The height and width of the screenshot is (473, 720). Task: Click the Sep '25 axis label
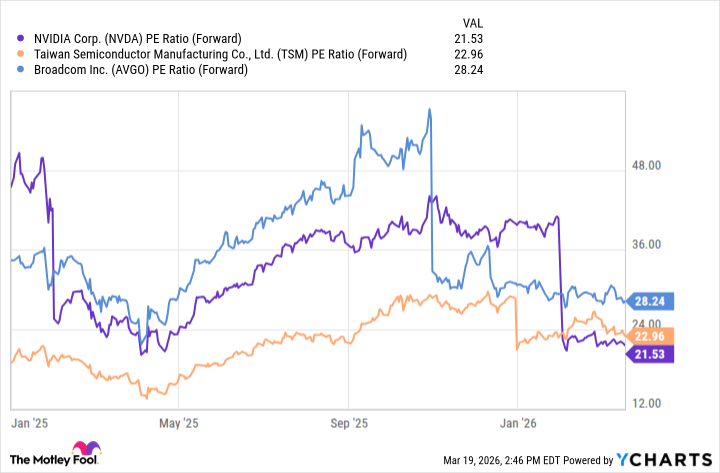pos(352,421)
